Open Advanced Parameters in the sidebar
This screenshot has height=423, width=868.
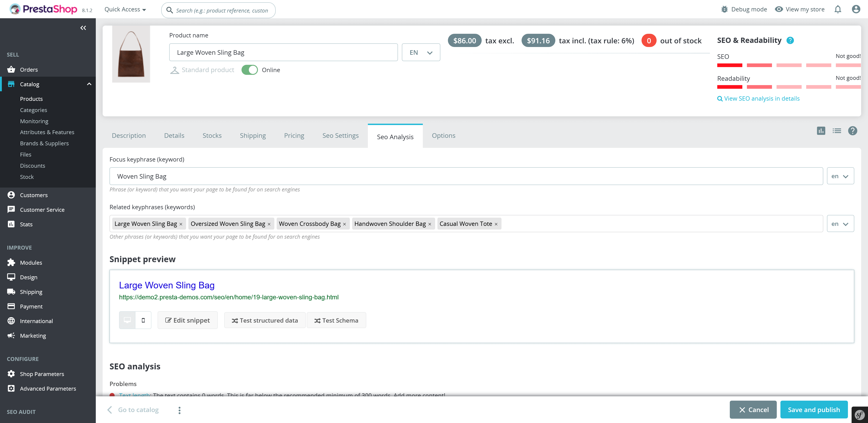pyautogui.click(x=48, y=389)
